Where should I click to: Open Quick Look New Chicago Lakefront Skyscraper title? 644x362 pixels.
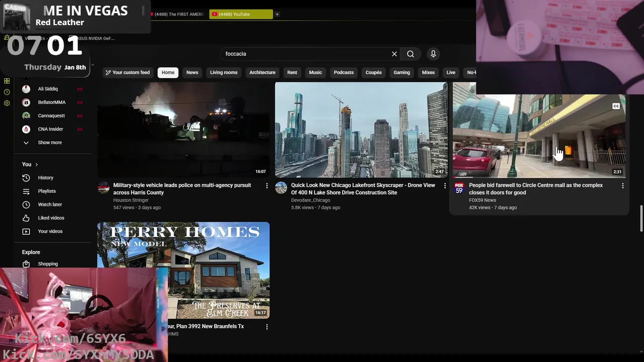[363, 189]
